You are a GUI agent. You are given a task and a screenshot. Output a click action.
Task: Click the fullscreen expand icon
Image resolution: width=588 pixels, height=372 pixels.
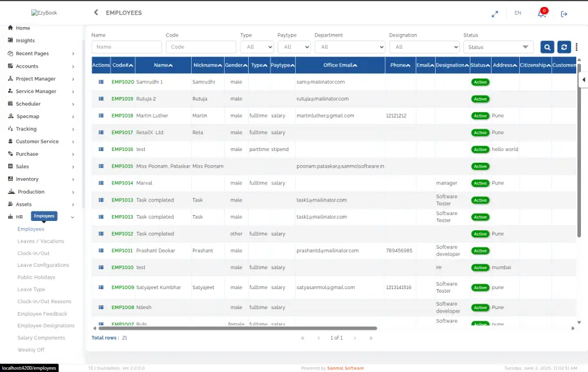pos(495,14)
